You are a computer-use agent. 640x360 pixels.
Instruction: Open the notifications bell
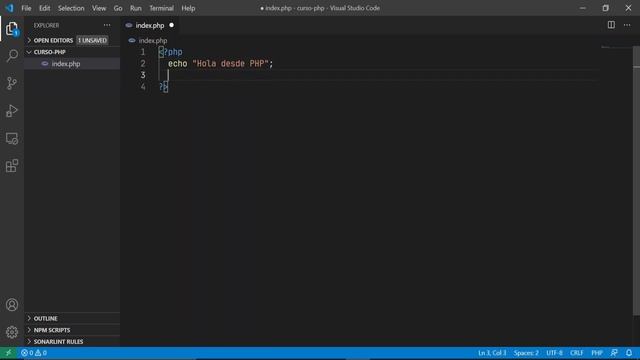point(629,353)
